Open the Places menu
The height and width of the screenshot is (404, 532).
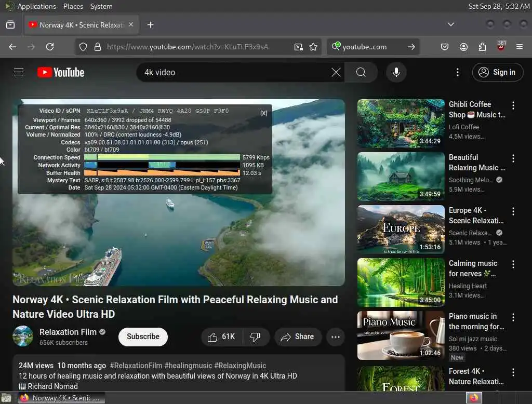(x=73, y=6)
